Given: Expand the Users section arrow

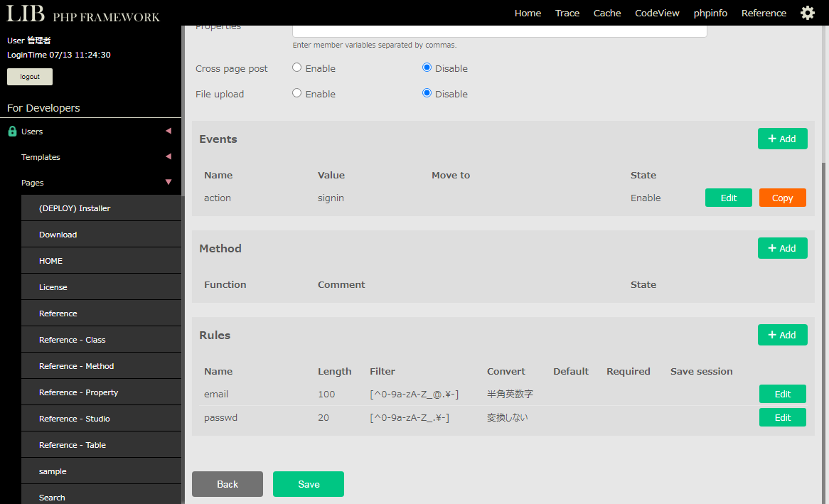Looking at the screenshot, I should (169, 131).
